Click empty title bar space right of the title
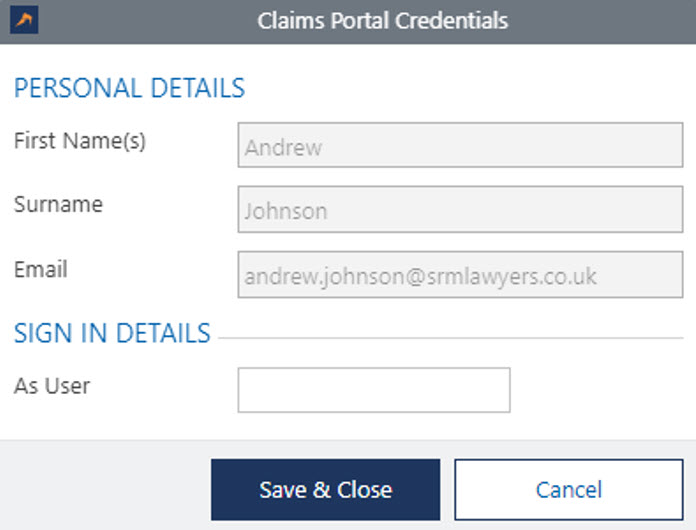The image size is (696, 530). pos(600,20)
